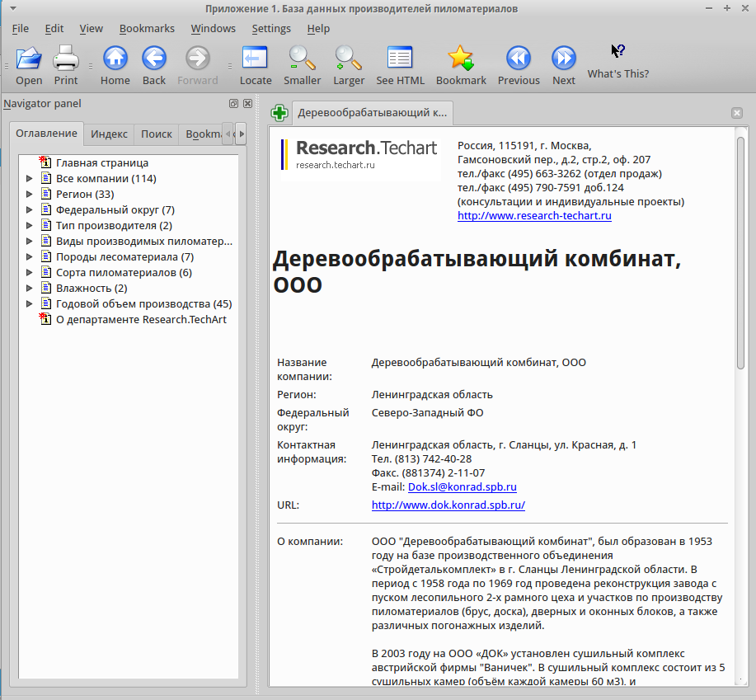The height and width of the screenshot is (700, 756).
Task: Expand the Регион (33) node
Action: (x=30, y=195)
